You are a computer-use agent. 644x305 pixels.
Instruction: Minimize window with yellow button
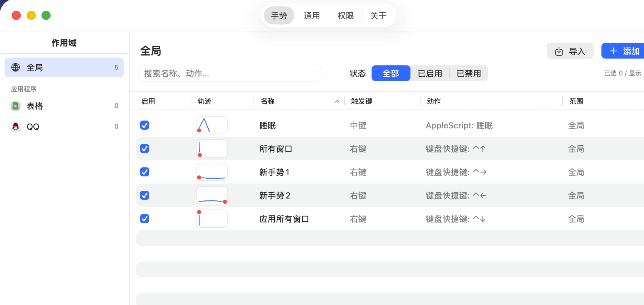pos(31,15)
